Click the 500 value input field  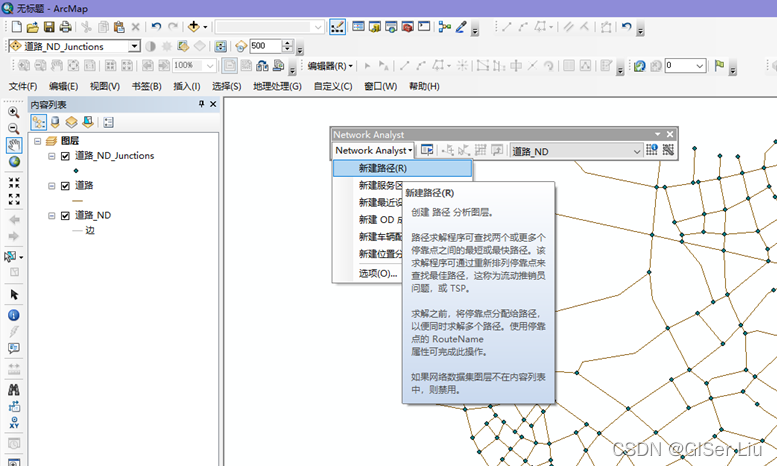[266, 46]
